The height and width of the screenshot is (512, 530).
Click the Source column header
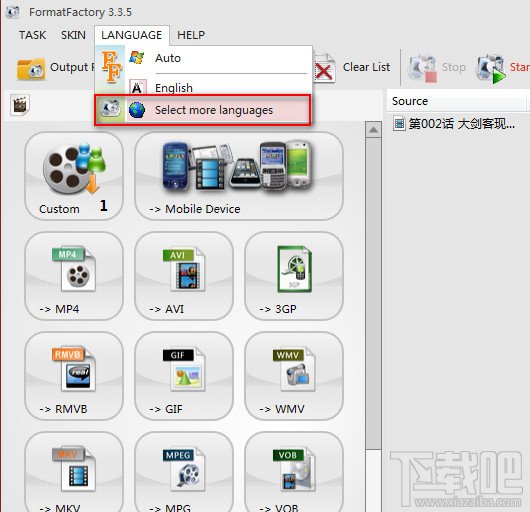point(456,101)
